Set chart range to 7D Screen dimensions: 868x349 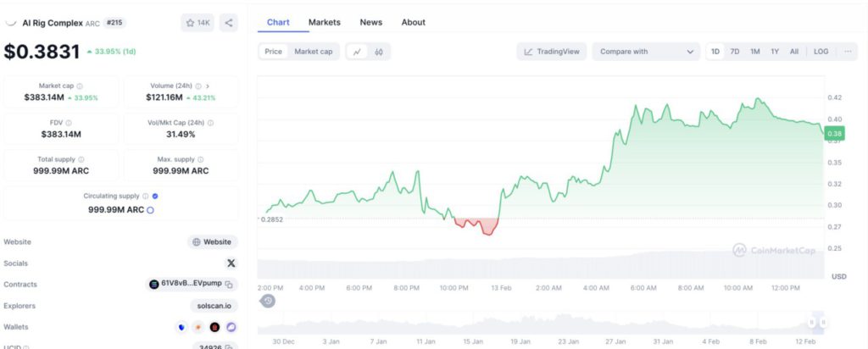[x=735, y=52]
